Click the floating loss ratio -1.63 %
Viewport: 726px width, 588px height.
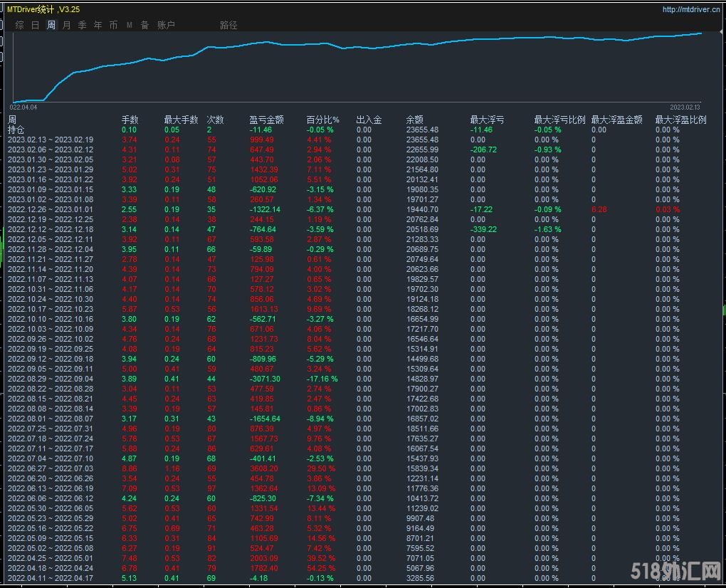548,230
